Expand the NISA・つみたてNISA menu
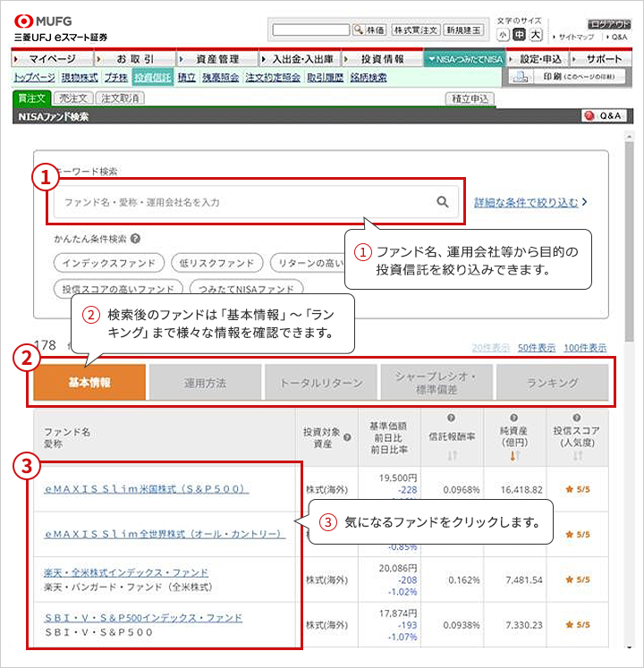 pyautogui.click(x=465, y=59)
